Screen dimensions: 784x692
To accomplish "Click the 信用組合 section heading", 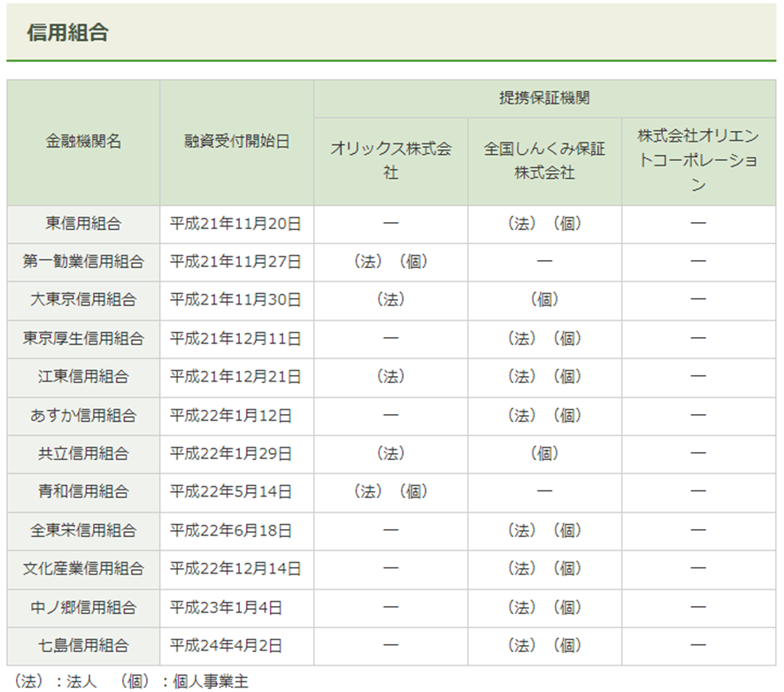I will [68, 33].
